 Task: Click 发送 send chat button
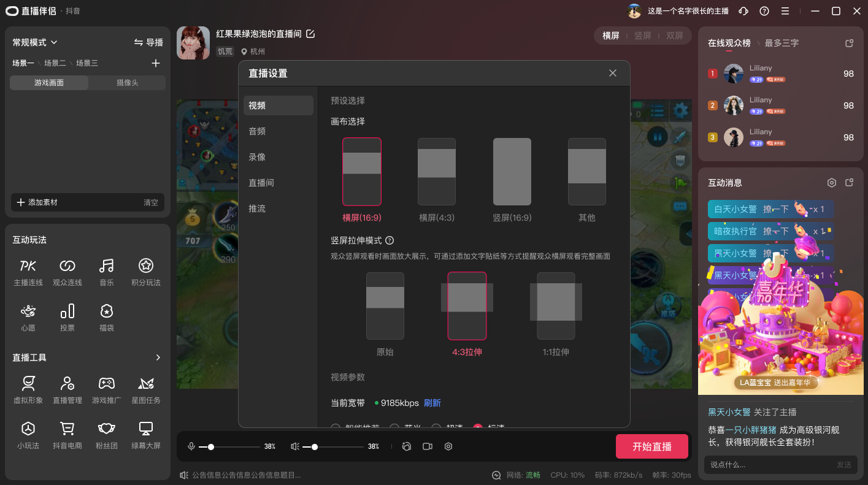tap(844, 465)
